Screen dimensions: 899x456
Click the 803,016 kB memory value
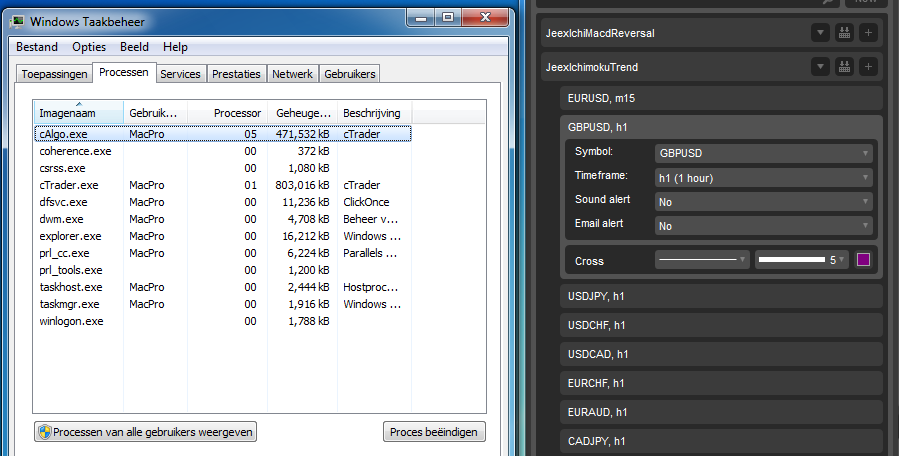pyautogui.click(x=302, y=185)
